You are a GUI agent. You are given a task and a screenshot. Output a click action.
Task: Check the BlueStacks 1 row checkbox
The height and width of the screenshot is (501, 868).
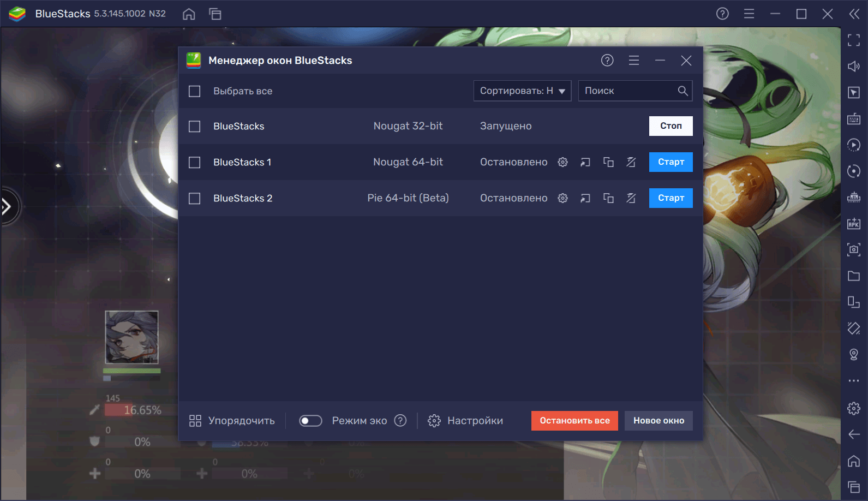pyautogui.click(x=195, y=163)
